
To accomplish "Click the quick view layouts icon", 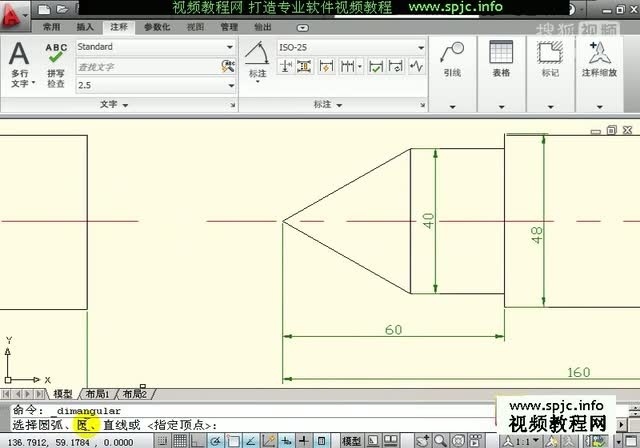I will (373, 441).
